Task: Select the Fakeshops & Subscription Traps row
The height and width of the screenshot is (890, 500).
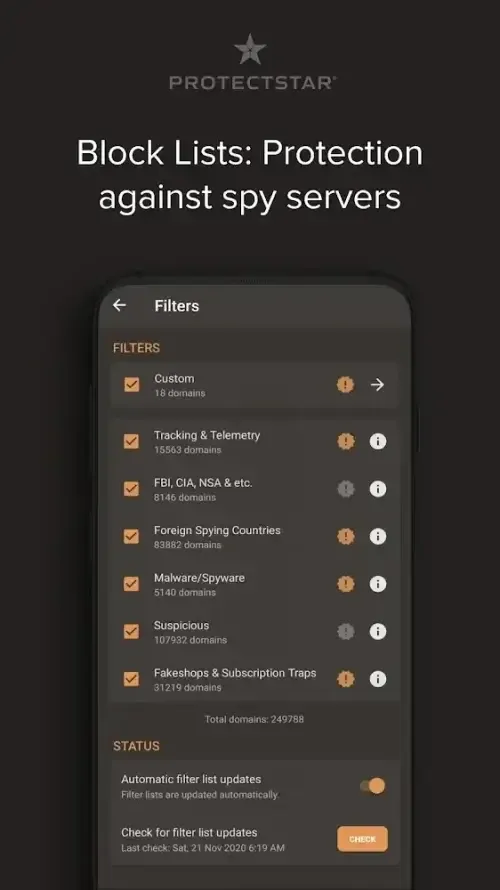Action: tap(254, 679)
